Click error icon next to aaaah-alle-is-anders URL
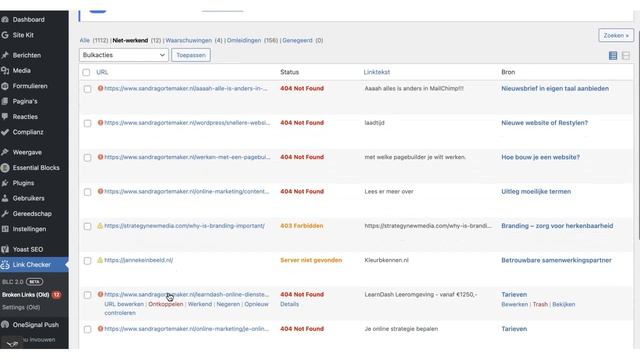Image resolution: width=640 pixels, height=360 pixels. pos(100,88)
